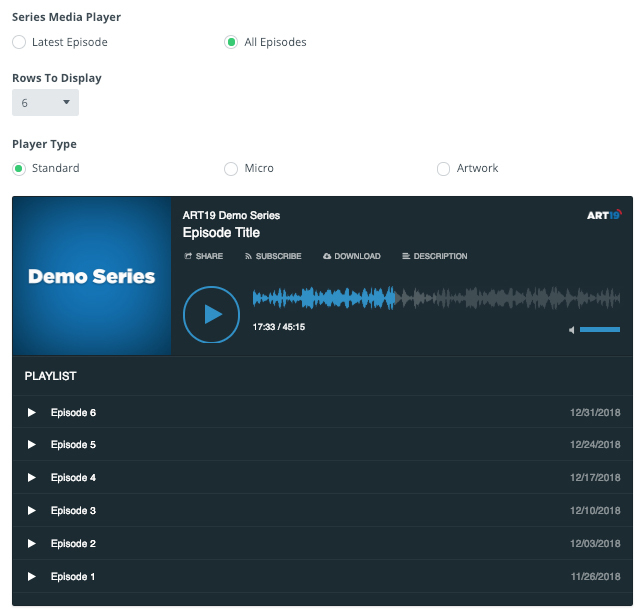The image size is (644, 616).
Task: Play Episode 2 from the playlist
Action: tap(32, 543)
